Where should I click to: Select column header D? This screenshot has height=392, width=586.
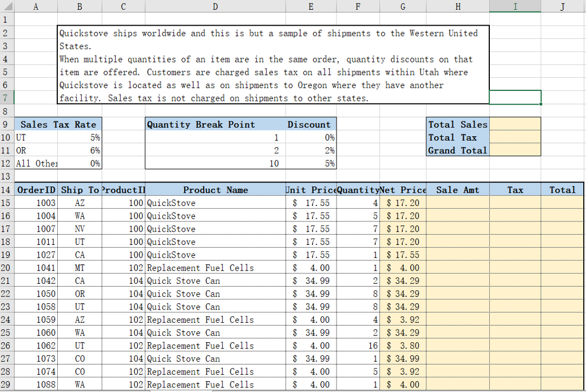[215, 5]
